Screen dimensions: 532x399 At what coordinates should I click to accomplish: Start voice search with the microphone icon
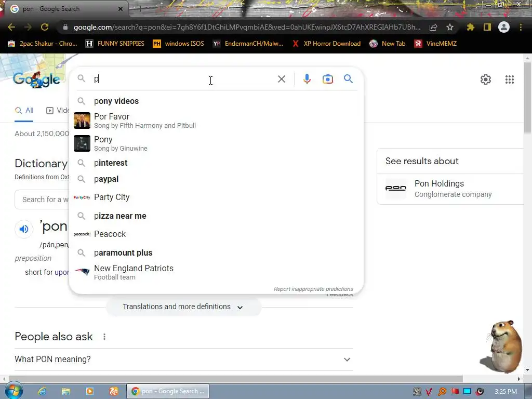coord(307,79)
